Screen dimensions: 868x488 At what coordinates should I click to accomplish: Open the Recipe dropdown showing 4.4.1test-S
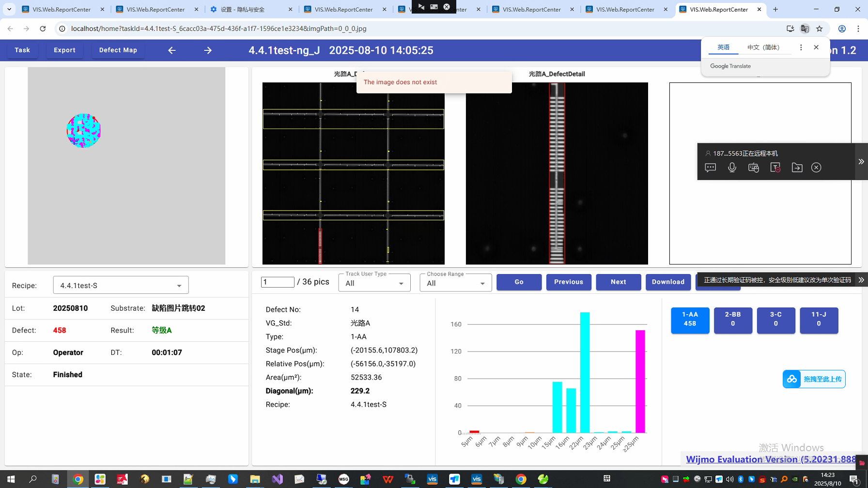121,285
